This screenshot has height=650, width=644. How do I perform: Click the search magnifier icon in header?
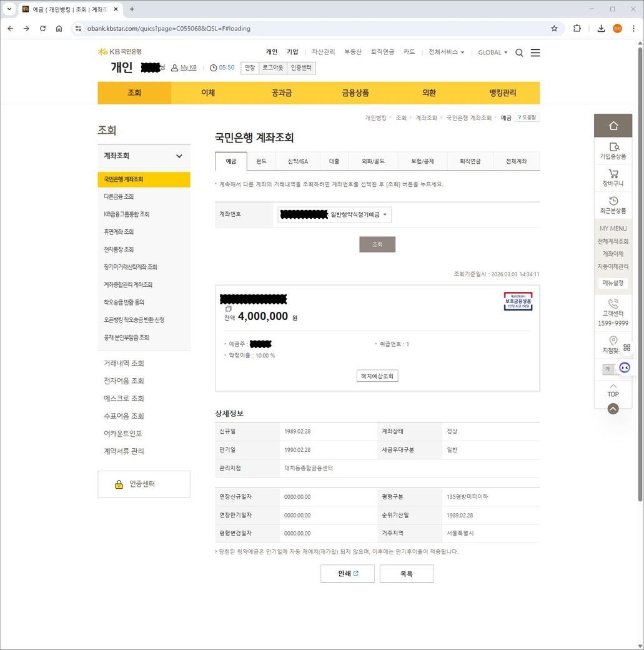[x=519, y=52]
